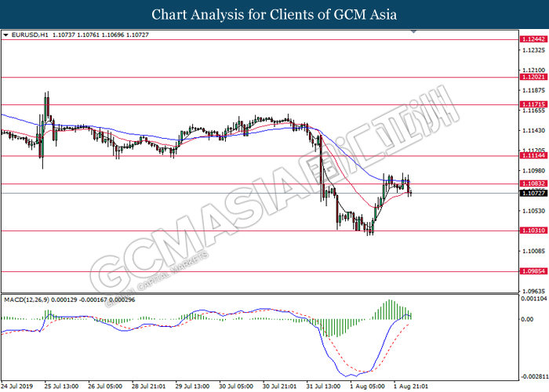Image resolution: width=549 pixels, height=392 pixels.
Task: Click the chart title 'Chart Analysis for Clients of GCM Asia'
Action: [x=274, y=15]
